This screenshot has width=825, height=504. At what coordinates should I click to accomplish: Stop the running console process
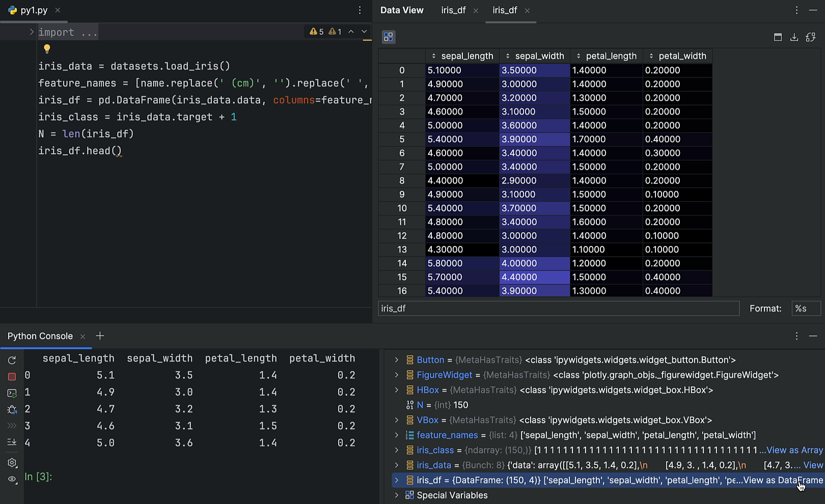[x=12, y=377]
